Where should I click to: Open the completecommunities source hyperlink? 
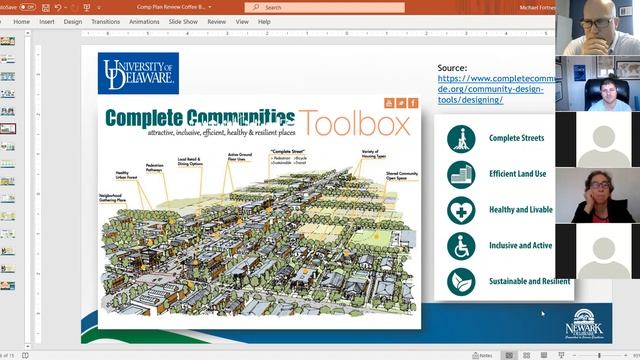click(x=496, y=89)
